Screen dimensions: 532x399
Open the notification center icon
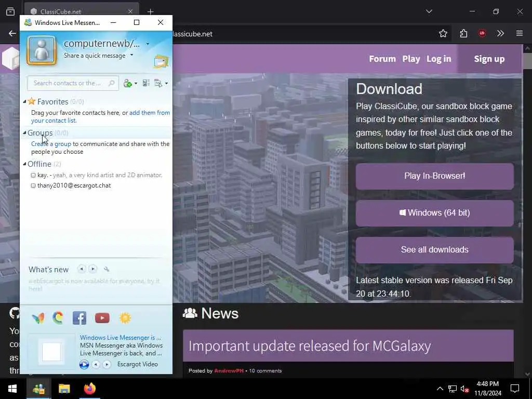point(515,389)
